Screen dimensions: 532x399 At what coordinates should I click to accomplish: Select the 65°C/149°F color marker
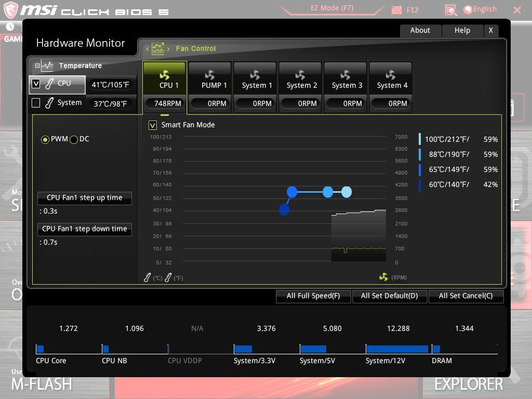click(x=420, y=170)
